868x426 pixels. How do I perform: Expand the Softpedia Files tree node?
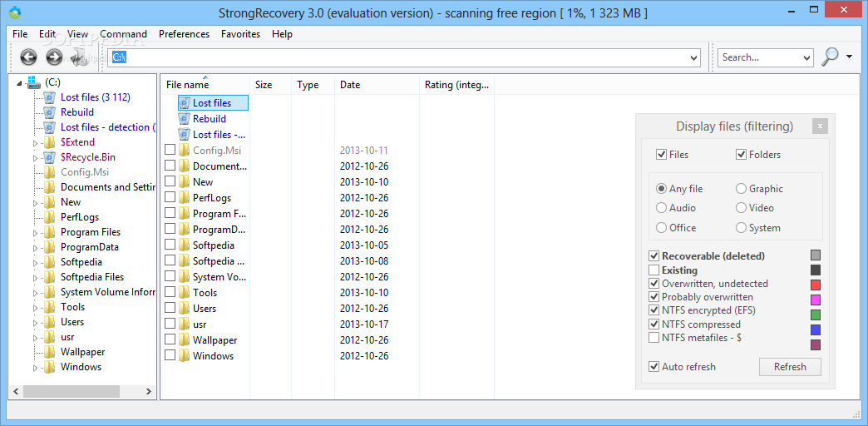tap(36, 278)
